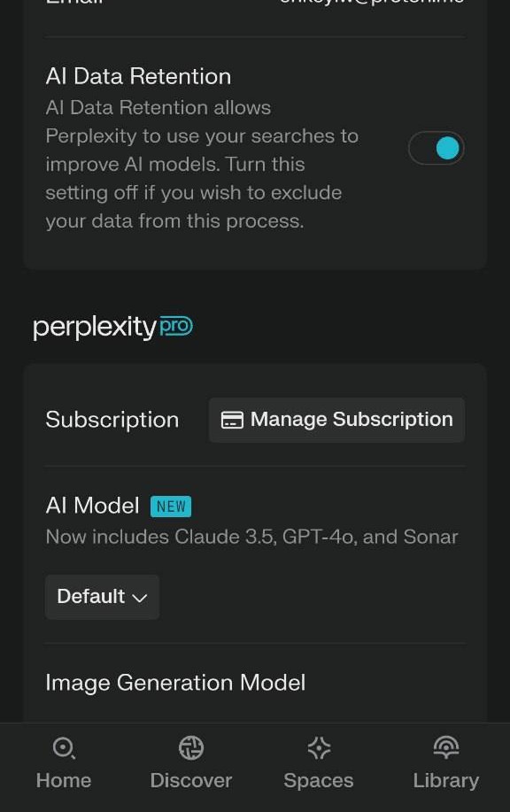Image resolution: width=510 pixels, height=812 pixels.
Task: Select the Library tab label
Action: click(445, 780)
